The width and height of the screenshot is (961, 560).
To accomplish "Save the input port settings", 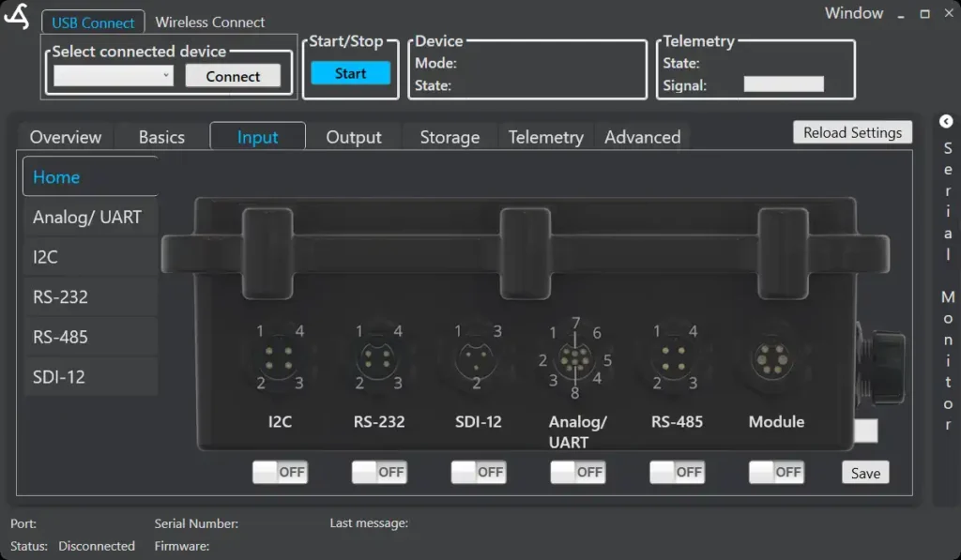I will (865, 473).
